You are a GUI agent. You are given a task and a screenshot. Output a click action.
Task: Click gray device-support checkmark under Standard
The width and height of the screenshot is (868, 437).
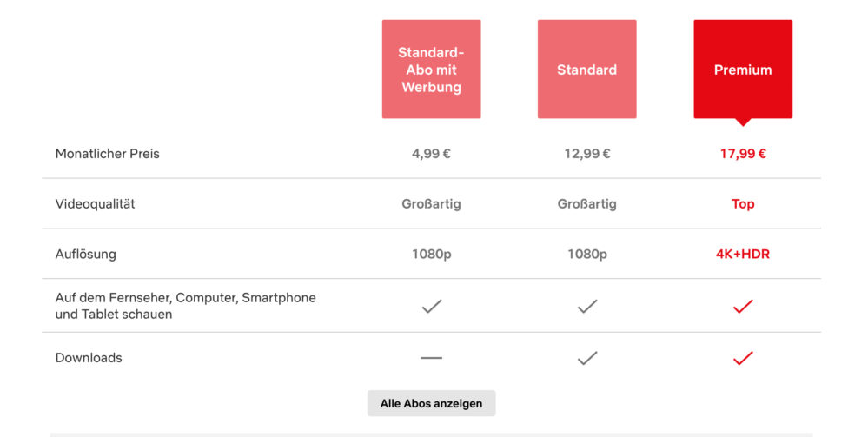point(586,306)
